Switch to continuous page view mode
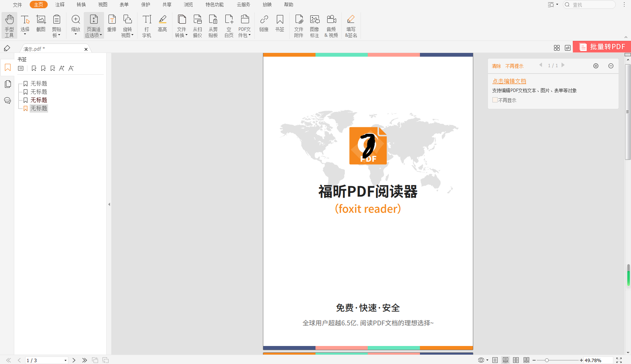The image size is (631, 364). tap(506, 360)
